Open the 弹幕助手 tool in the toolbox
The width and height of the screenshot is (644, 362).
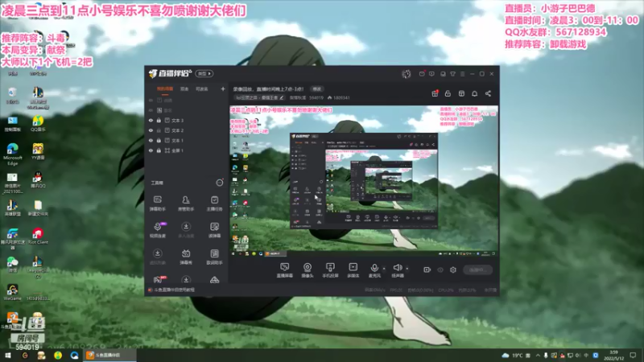[x=157, y=204]
